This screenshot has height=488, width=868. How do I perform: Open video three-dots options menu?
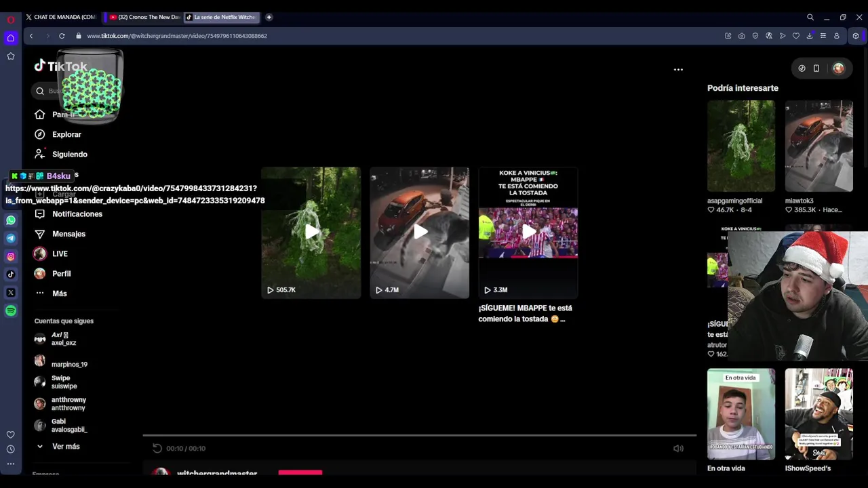(678, 69)
